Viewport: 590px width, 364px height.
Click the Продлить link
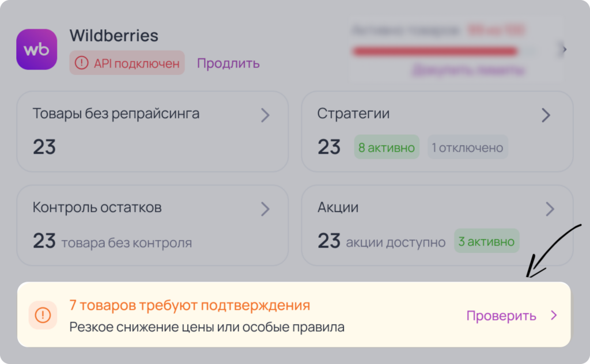pos(228,63)
